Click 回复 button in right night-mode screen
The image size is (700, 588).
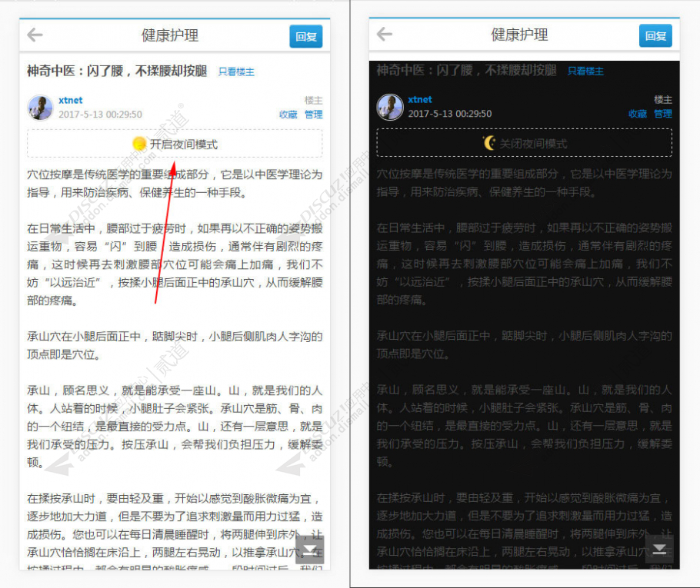(x=655, y=35)
